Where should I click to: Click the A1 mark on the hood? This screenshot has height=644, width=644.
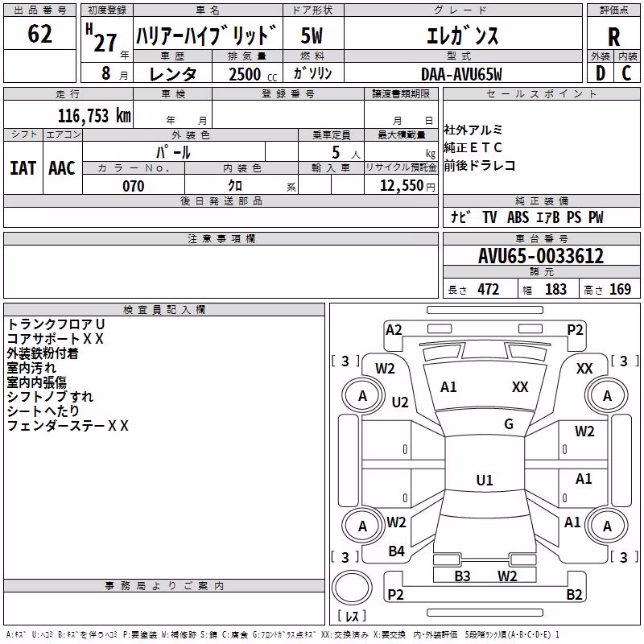[448, 387]
